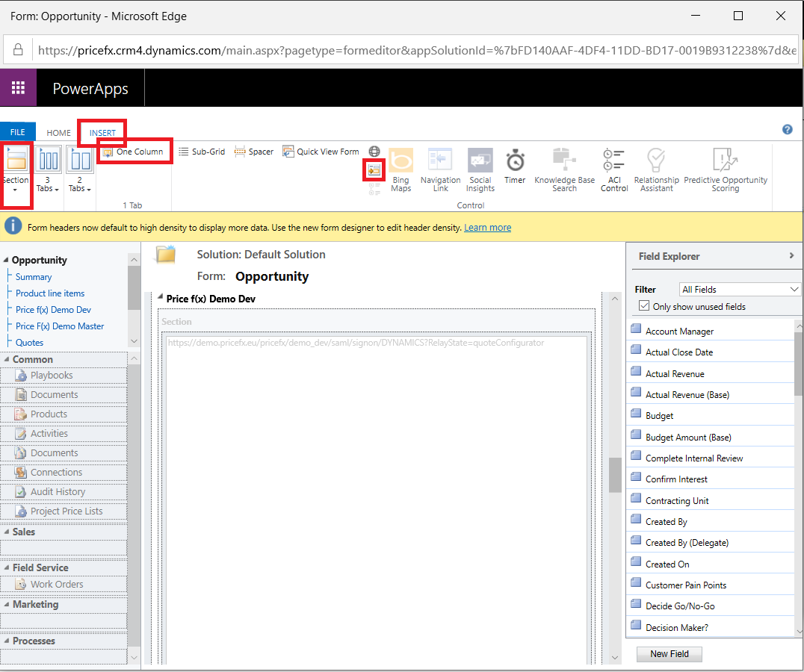Viewport: 804px width, 672px height.
Task: Open the All Fields filter dropdown
Action: pyautogui.click(x=740, y=289)
